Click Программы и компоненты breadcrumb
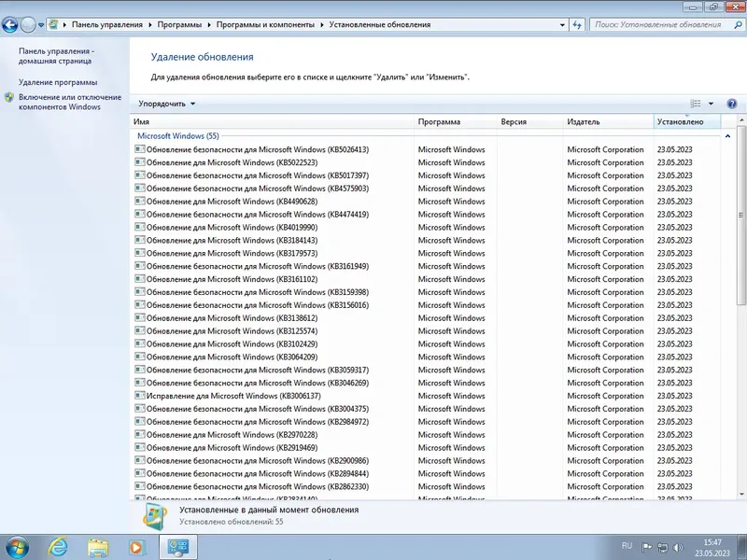 coord(265,25)
